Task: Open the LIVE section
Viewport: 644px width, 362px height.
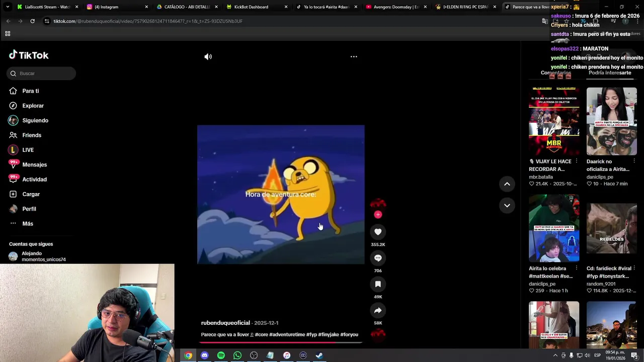Action: click(28, 150)
